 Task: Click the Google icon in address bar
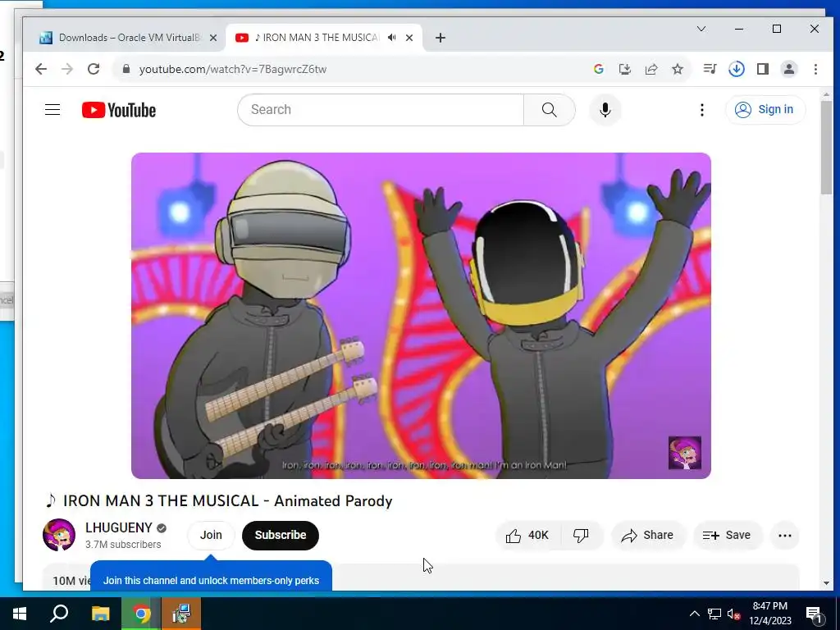click(598, 69)
